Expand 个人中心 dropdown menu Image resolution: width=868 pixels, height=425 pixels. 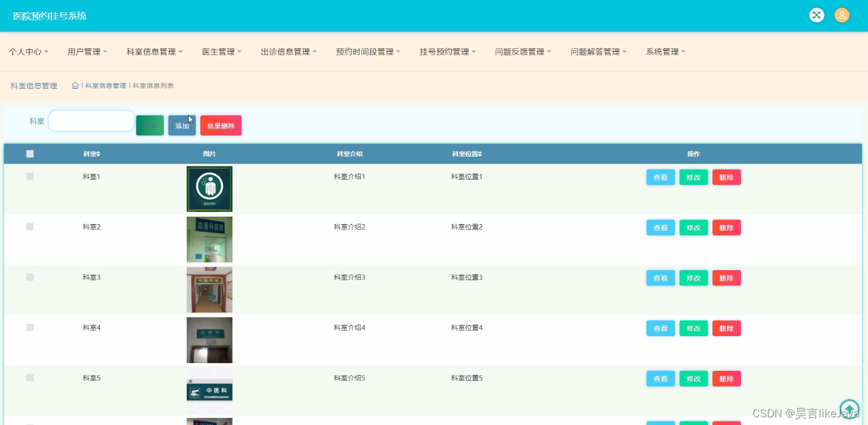pyautogui.click(x=28, y=52)
